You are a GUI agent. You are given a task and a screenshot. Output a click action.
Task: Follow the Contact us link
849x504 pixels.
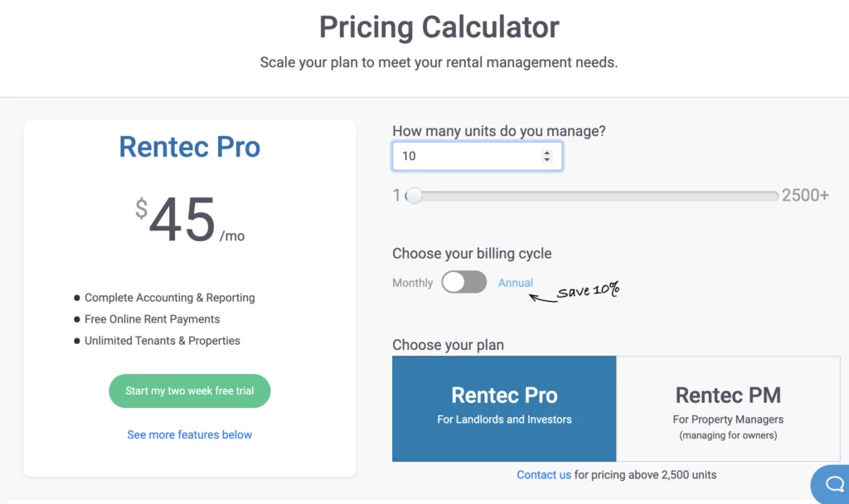click(544, 475)
